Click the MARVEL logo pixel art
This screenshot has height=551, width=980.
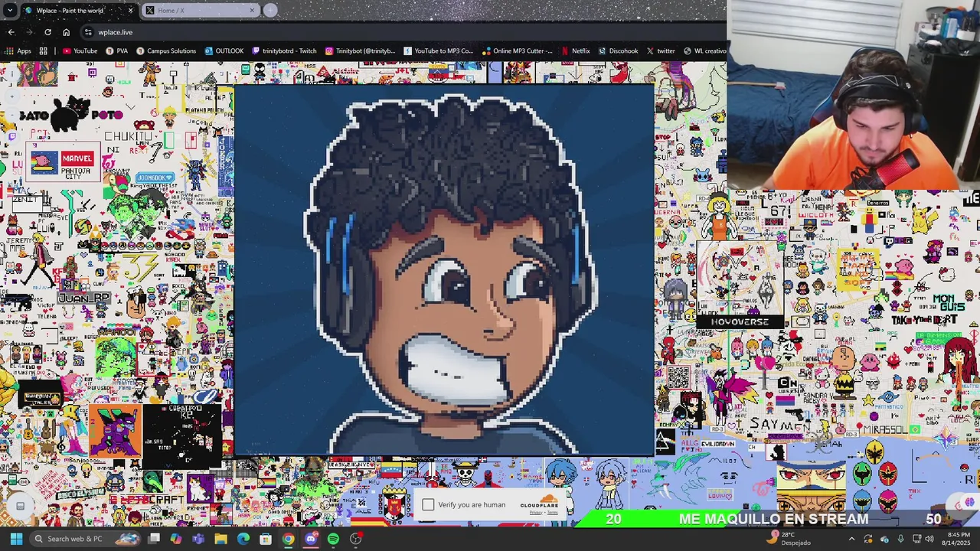(77, 158)
